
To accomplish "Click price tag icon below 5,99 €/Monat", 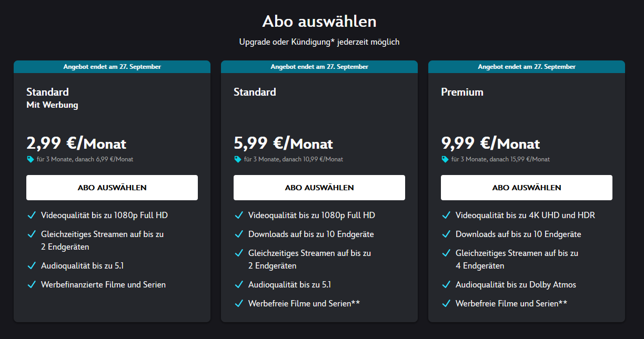I will pyautogui.click(x=237, y=159).
